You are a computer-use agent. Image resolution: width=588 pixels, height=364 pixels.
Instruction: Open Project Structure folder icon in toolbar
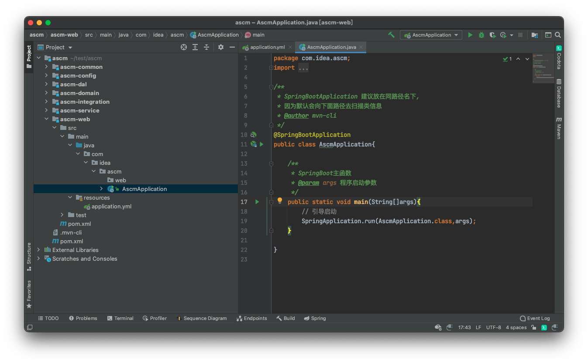coord(534,35)
